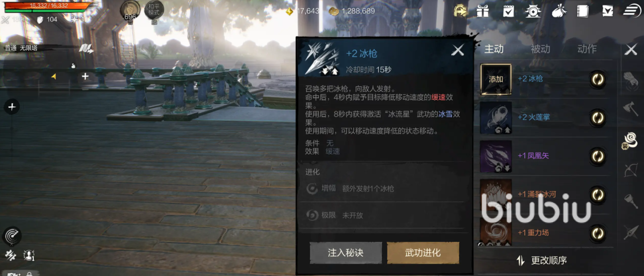Switch to the 被动 passive skills tab
Image resolution: width=644 pixels, height=276 pixels.
coord(540,49)
